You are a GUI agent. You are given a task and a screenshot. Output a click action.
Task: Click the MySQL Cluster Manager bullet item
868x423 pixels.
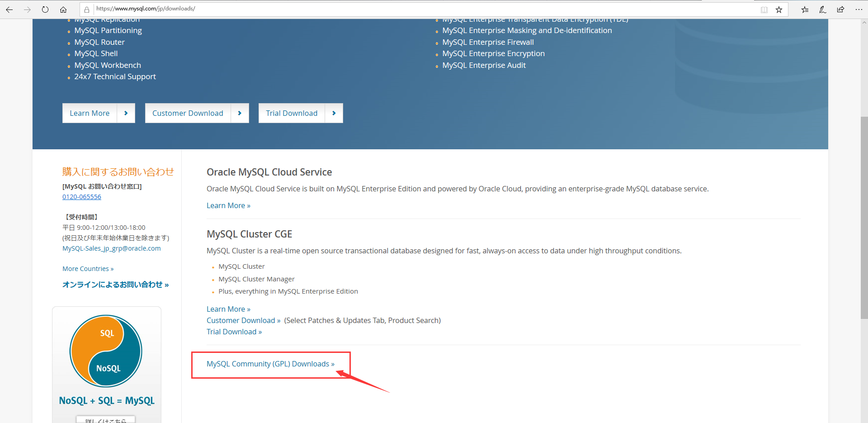pos(257,279)
